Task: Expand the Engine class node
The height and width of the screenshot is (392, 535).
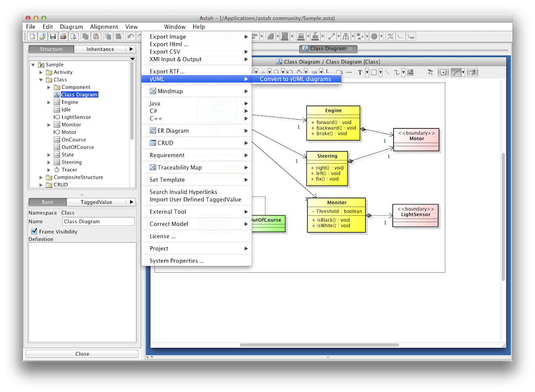Action: tap(49, 102)
